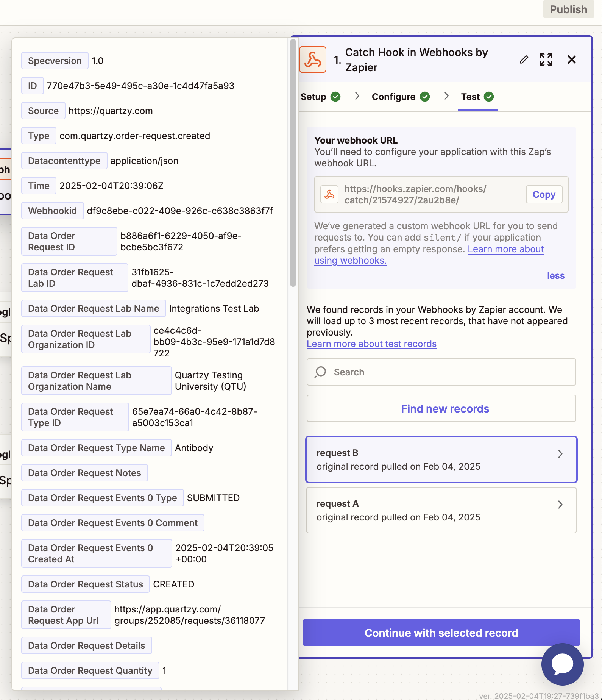Click the search magnifier icon
602x700 pixels.
click(320, 372)
